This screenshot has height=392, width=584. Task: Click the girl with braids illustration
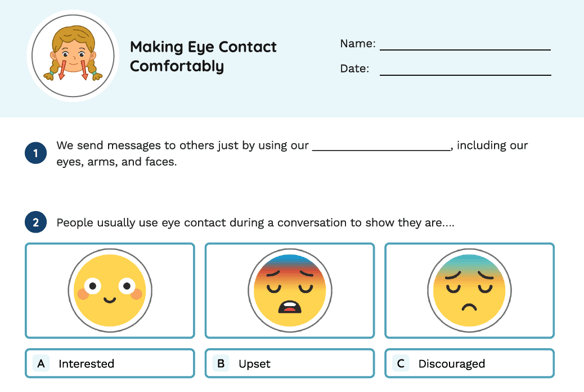(73, 56)
